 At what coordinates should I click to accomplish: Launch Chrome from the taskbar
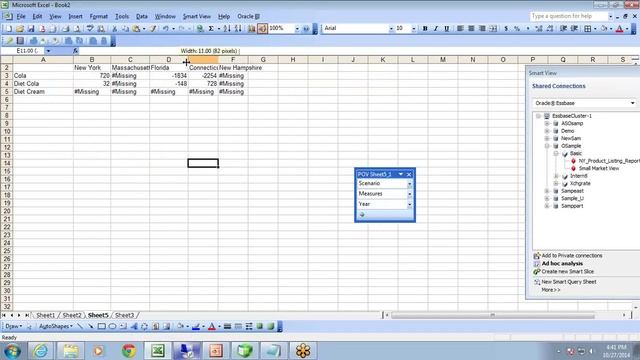129,351
